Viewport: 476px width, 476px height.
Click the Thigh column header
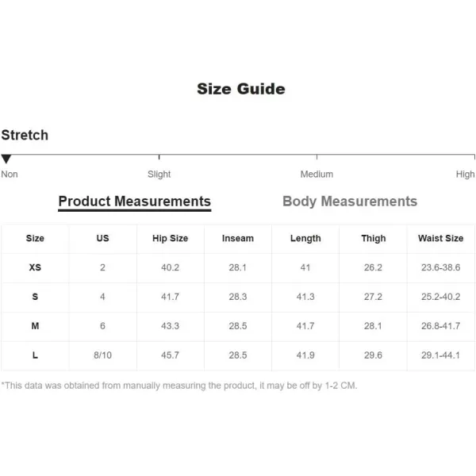tap(374, 239)
